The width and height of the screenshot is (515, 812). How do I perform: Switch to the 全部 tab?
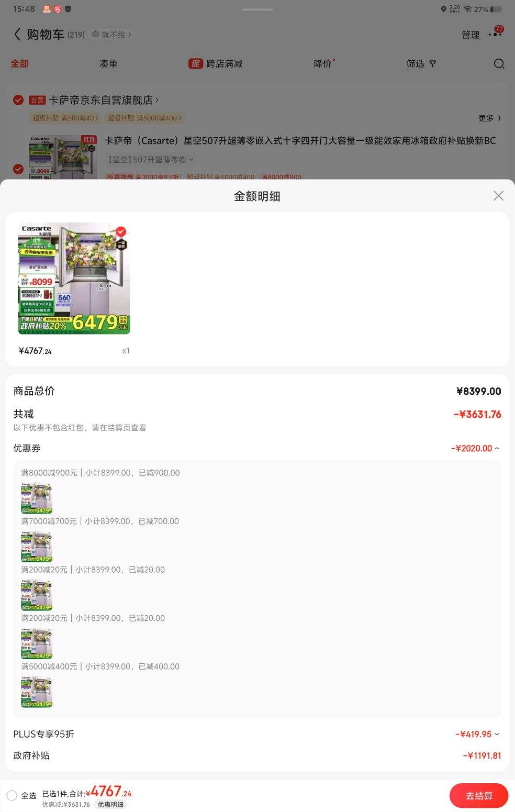20,64
